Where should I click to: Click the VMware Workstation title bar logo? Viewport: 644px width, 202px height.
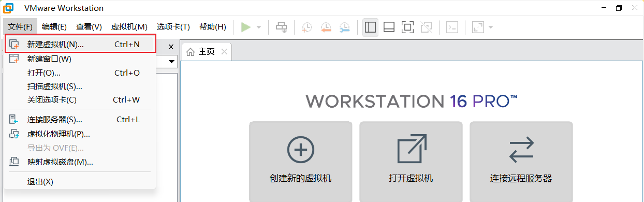9,8
